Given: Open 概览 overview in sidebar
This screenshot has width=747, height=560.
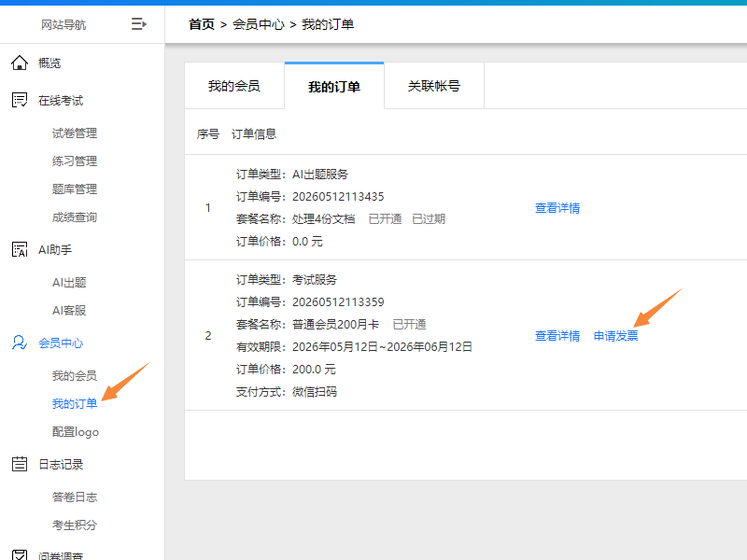Looking at the screenshot, I should 49,63.
